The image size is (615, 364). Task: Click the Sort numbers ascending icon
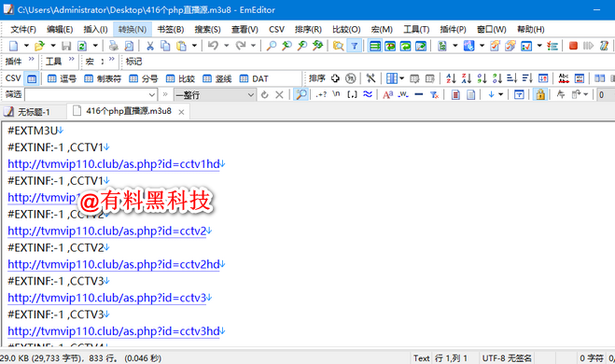tap(482, 78)
